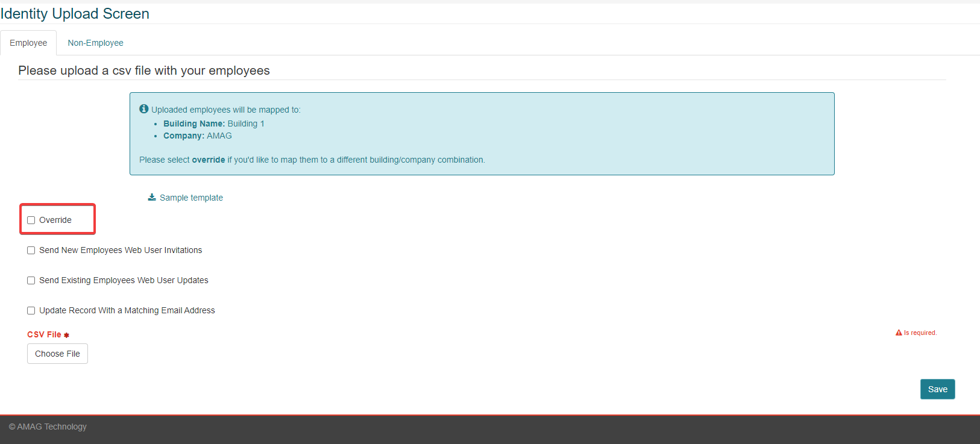Click the download icon beside Sample template

point(152,198)
